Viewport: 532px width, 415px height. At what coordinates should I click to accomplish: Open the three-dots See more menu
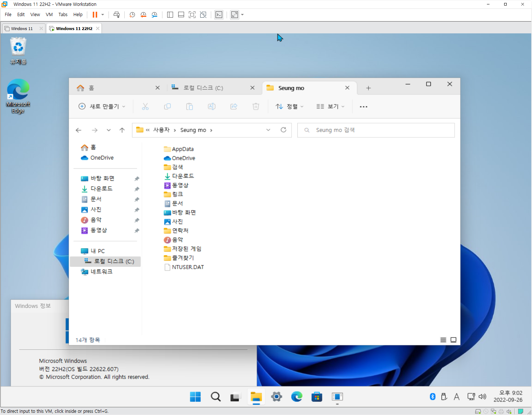(363, 107)
